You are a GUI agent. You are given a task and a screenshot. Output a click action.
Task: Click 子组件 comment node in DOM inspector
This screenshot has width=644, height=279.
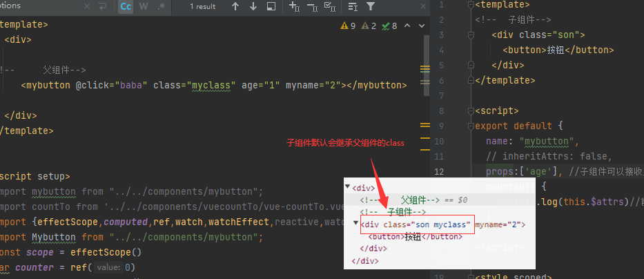[393, 213]
